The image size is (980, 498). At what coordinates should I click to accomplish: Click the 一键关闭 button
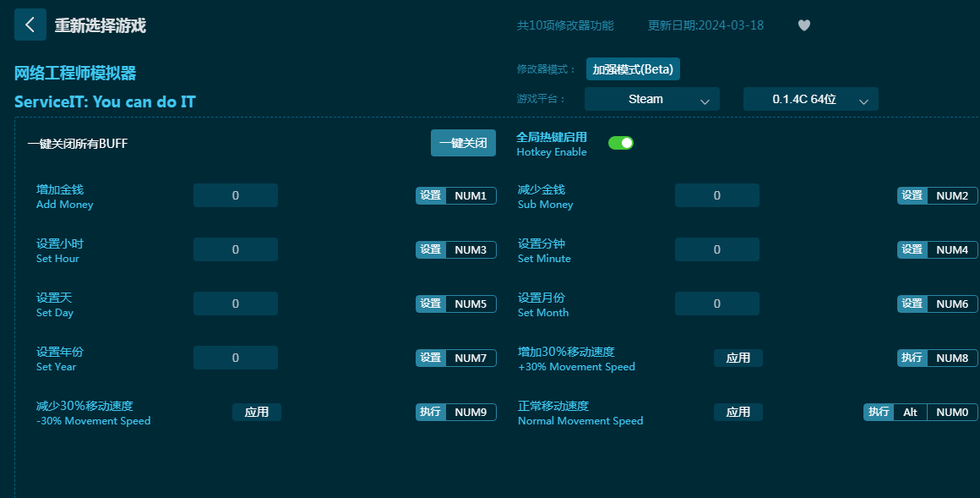pyautogui.click(x=463, y=143)
